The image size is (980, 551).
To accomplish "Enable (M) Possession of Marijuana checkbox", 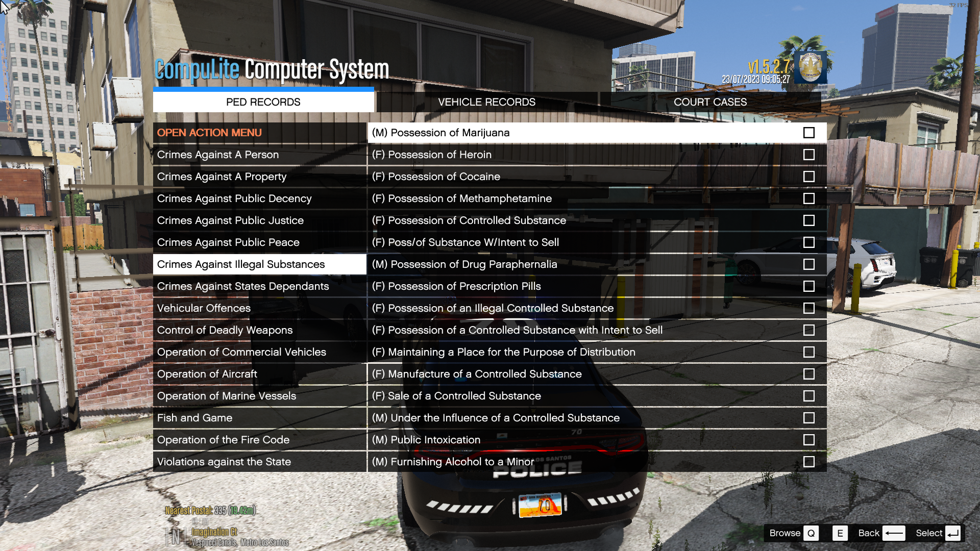I will tap(809, 132).
